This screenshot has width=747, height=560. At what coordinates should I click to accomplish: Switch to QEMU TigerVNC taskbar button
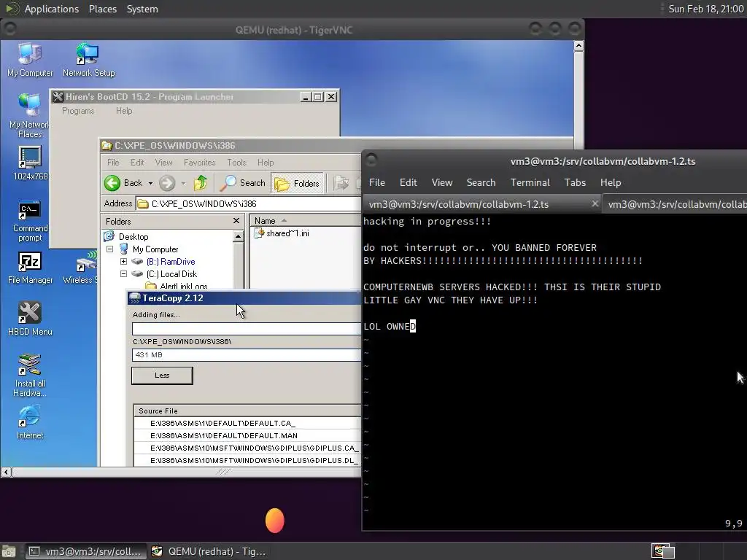(x=208, y=551)
